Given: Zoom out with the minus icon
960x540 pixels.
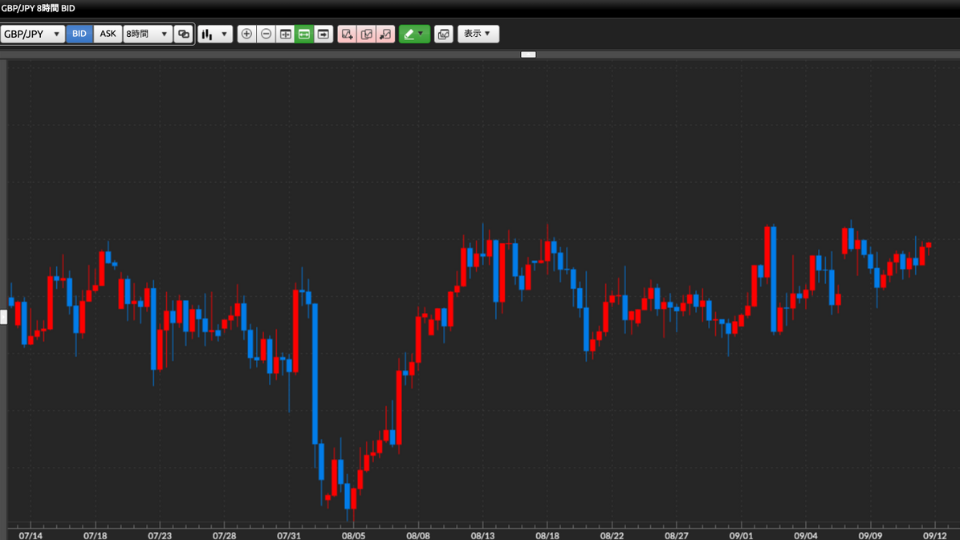Looking at the screenshot, I should coord(266,34).
